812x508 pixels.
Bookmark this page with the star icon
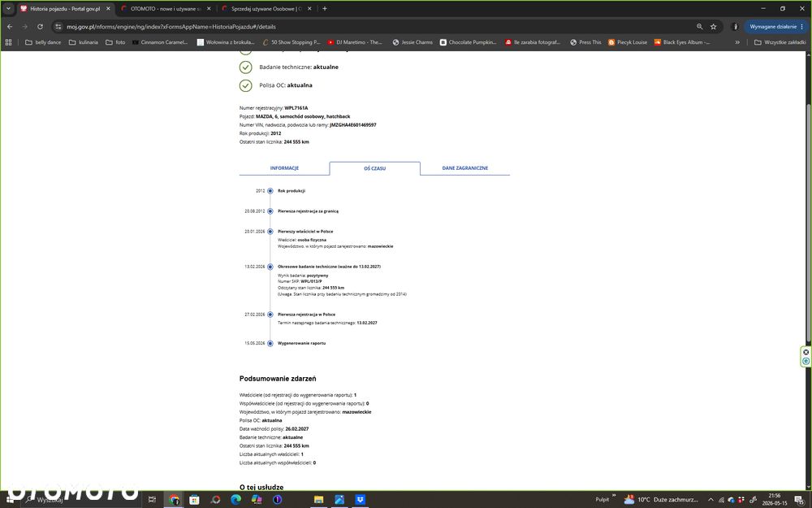[714, 27]
